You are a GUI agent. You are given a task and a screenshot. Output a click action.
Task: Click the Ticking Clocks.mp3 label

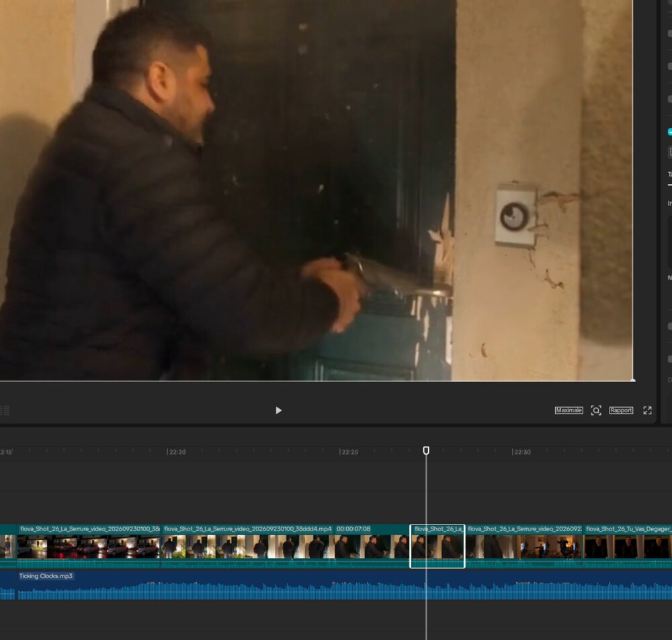[x=46, y=576]
